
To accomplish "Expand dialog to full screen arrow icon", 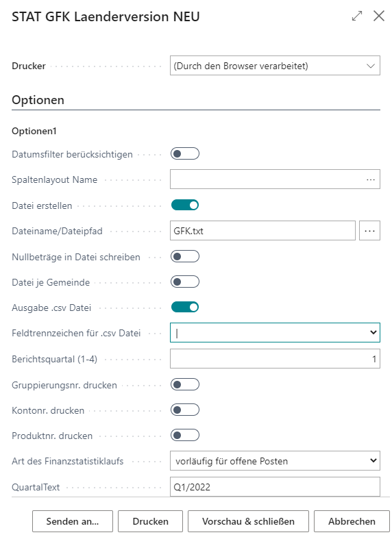I will point(357,16).
